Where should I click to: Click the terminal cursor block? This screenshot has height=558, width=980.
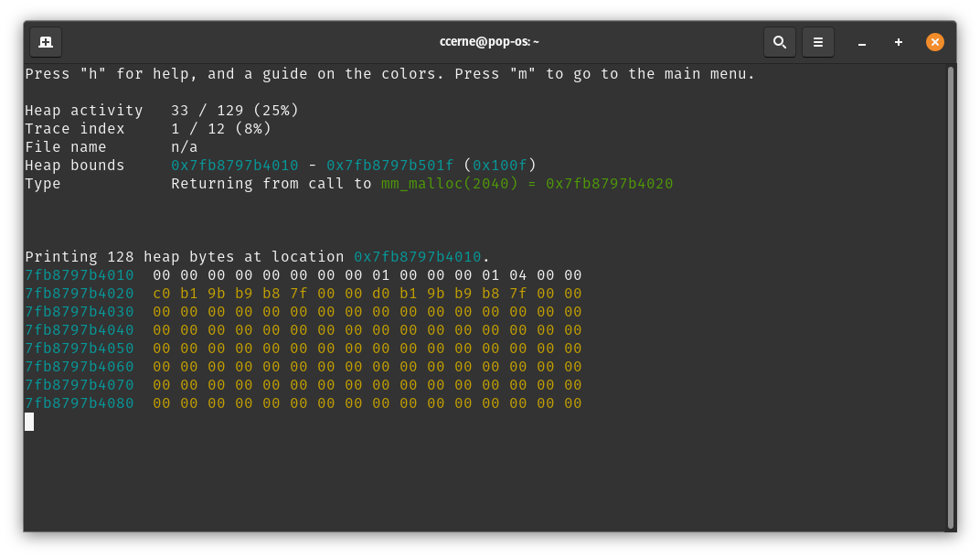29,422
